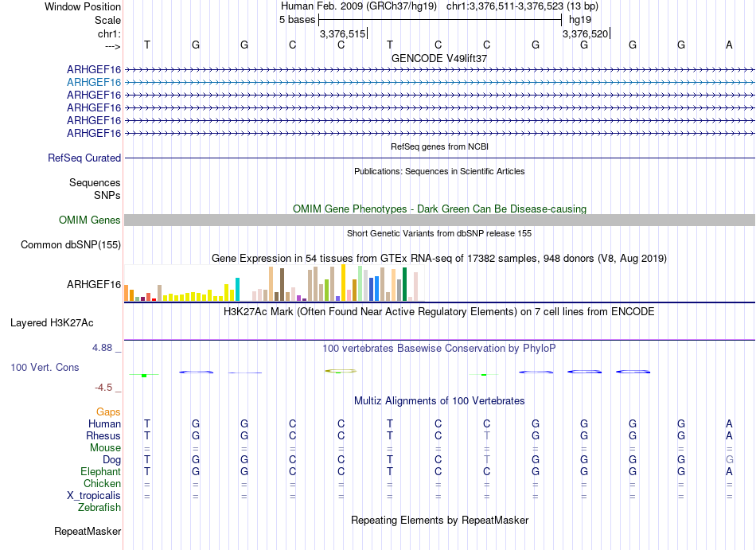The height and width of the screenshot is (550, 756).
Task: Click the RefSeq genes from NCBI title
Action: pos(439,146)
